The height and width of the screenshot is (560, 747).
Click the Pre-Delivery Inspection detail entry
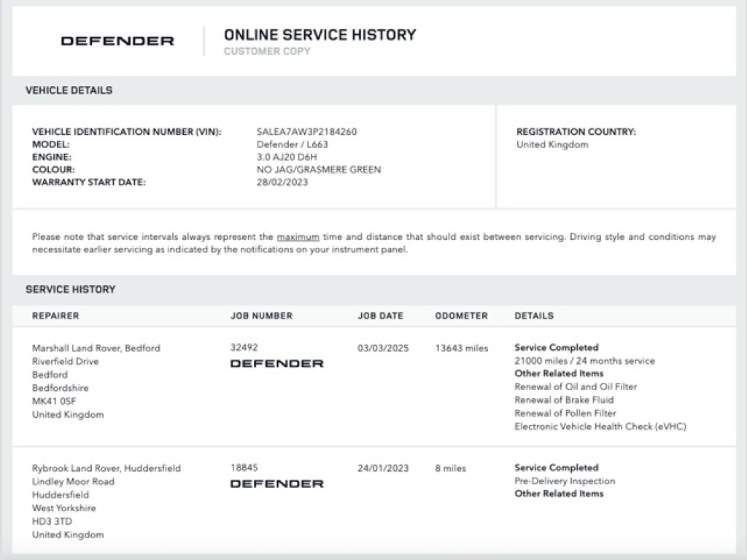[x=565, y=481]
